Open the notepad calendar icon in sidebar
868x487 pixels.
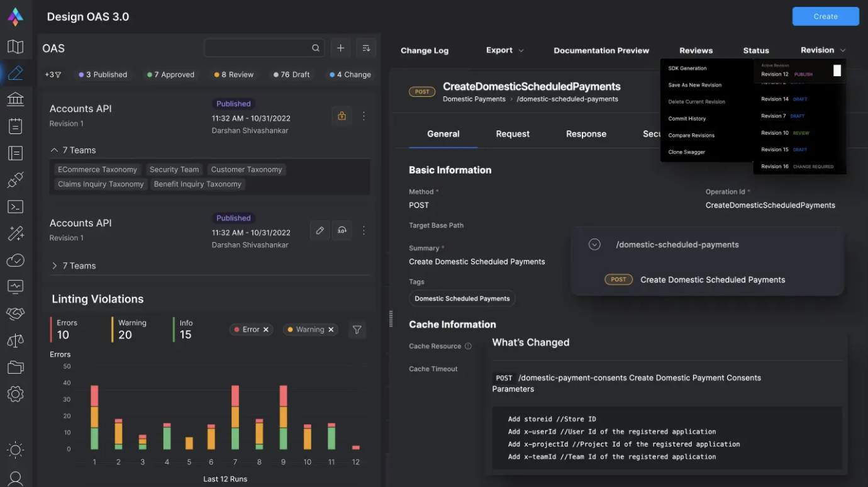(16, 126)
